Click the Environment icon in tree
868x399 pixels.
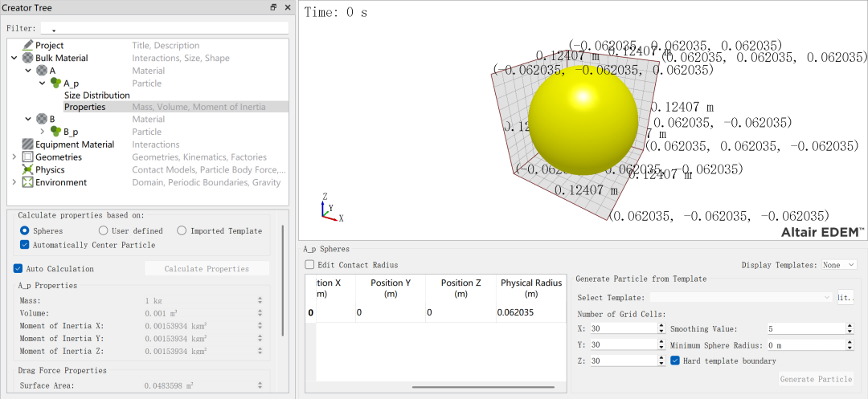point(28,182)
